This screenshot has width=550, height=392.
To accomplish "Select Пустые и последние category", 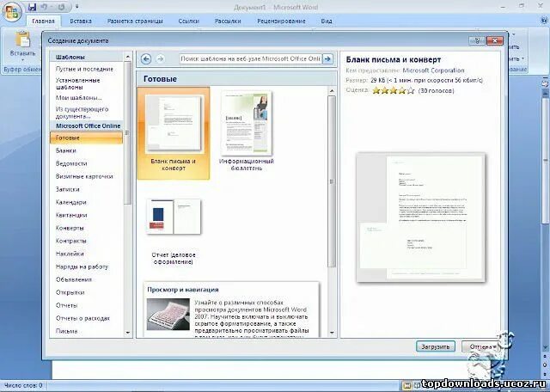I will [x=84, y=69].
